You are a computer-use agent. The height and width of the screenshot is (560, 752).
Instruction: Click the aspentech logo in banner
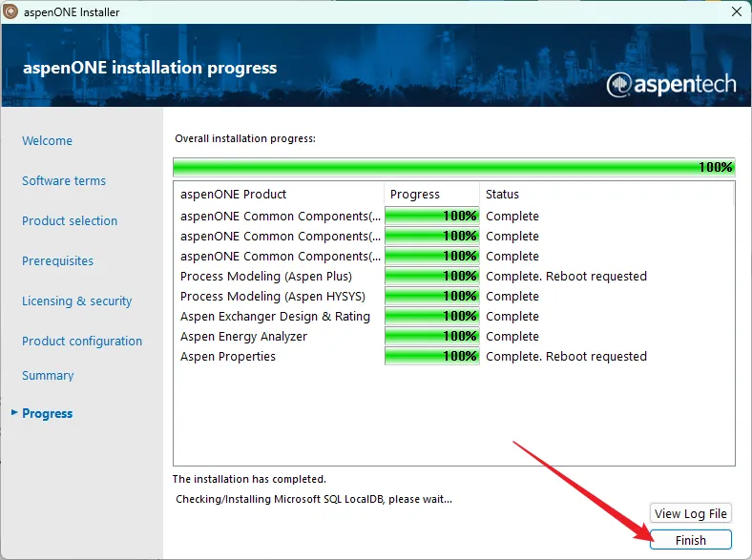(671, 84)
